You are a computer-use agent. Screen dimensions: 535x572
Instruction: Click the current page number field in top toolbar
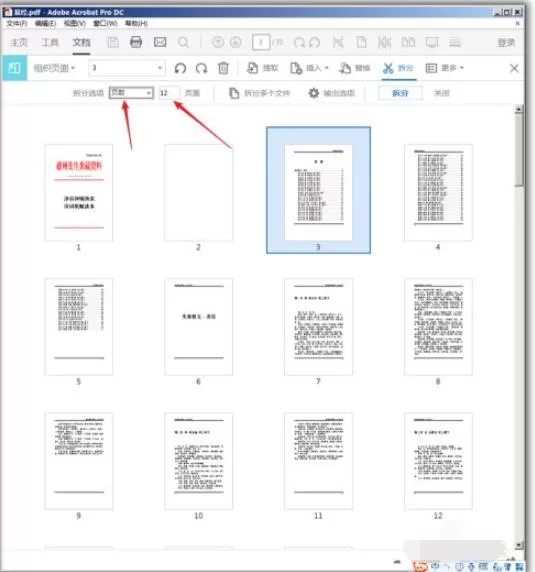coord(261,42)
